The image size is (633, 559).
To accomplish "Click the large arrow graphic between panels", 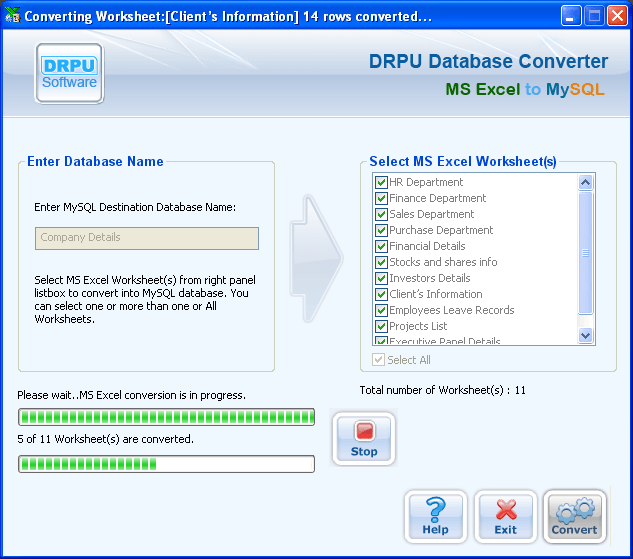I will pos(316,258).
